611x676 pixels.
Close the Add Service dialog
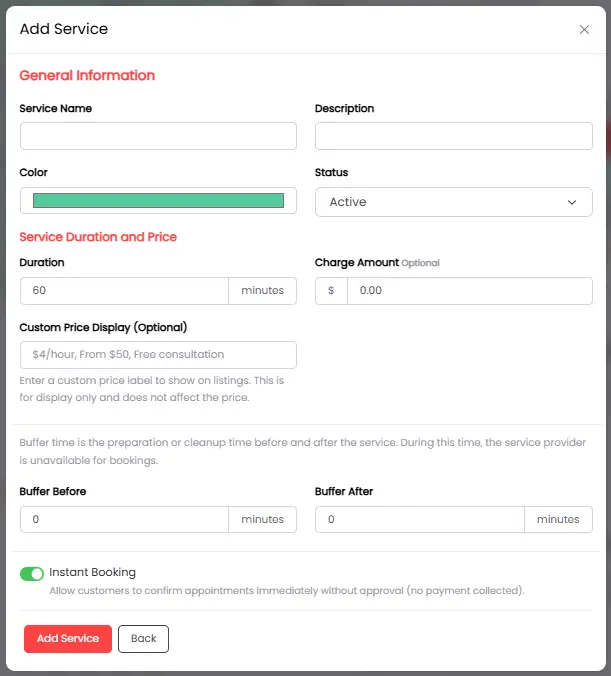(x=584, y=30)
